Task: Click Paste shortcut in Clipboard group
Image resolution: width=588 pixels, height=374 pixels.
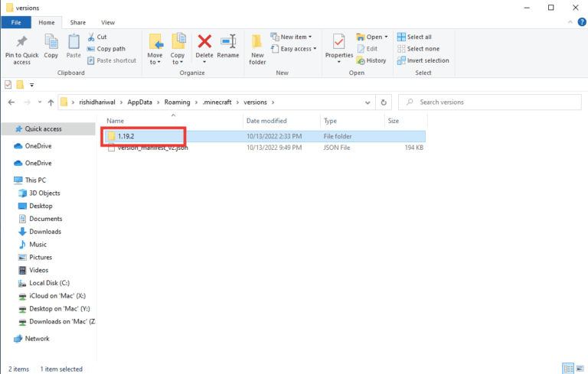Action: [112, 60]
